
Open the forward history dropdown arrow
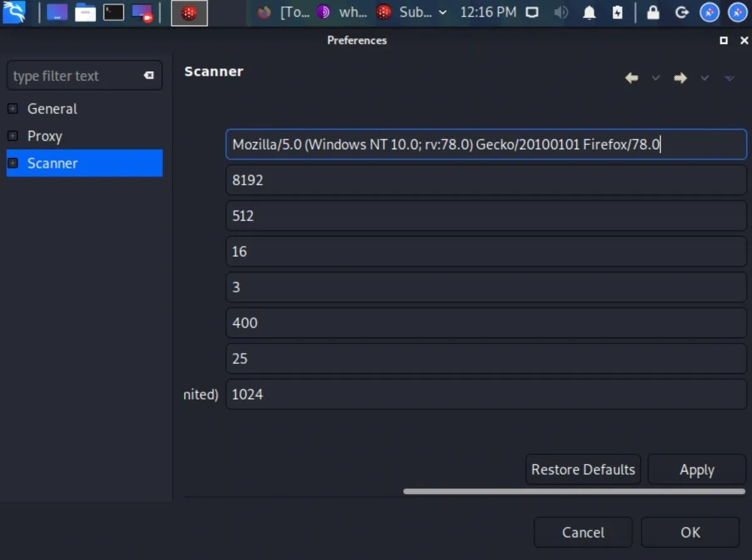point(704,78)
